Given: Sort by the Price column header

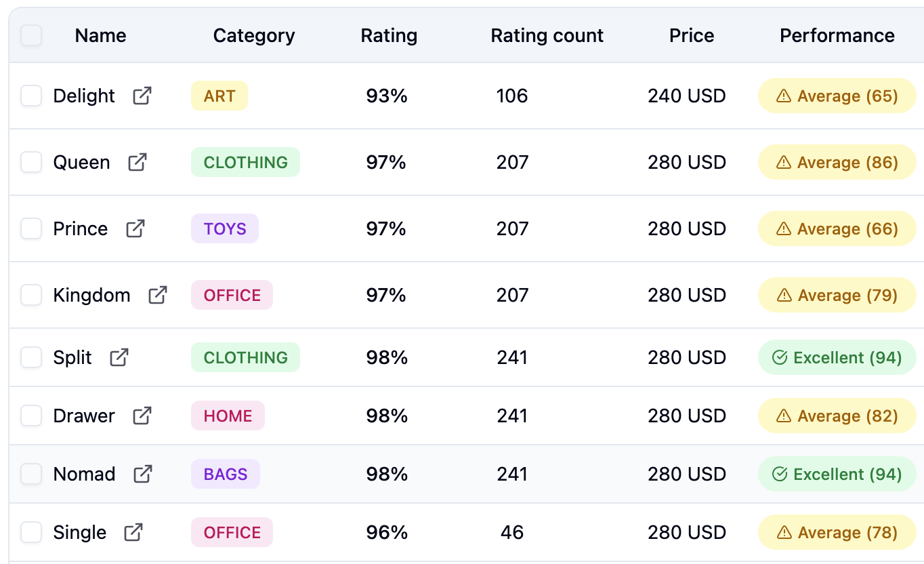Looking at the screenshot, I should [x=691, y=35].
